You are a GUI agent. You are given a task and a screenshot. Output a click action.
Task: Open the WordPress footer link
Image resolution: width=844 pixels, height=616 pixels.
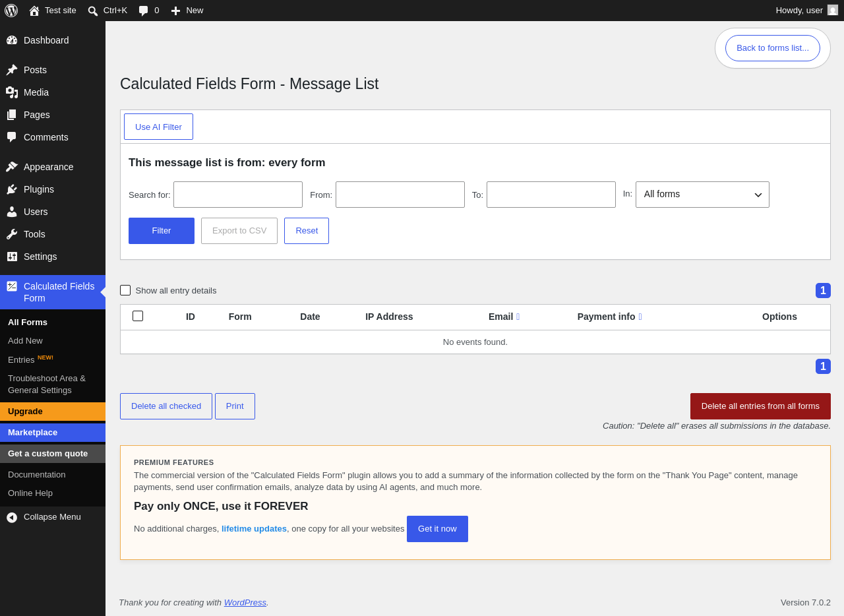point(245,603)
